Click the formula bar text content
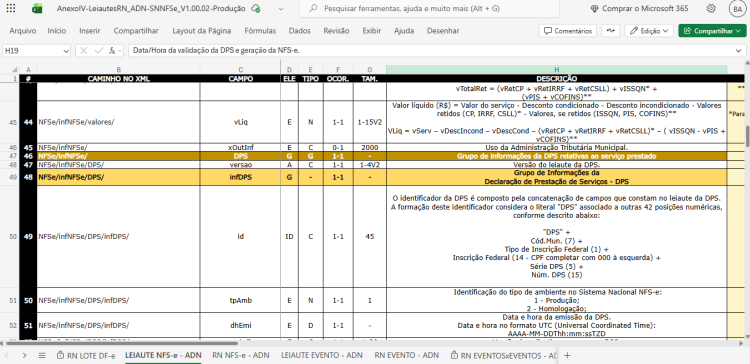 click(x=216, y=50)
